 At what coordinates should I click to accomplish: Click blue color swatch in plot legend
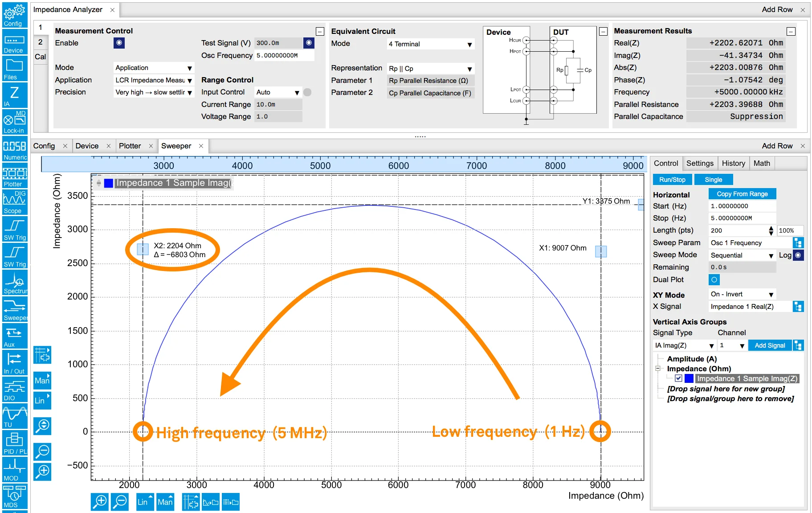pyautogui.click(x=108, y=183)
